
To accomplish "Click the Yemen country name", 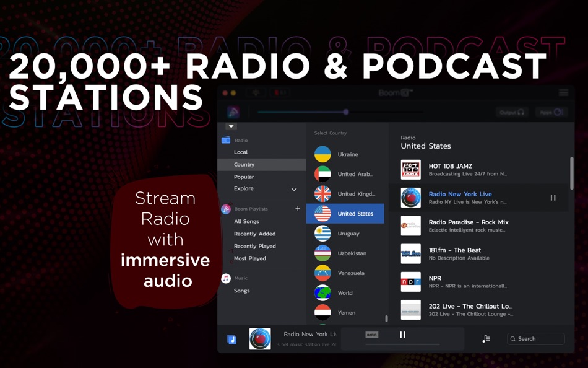I will [x=347, y=313].
